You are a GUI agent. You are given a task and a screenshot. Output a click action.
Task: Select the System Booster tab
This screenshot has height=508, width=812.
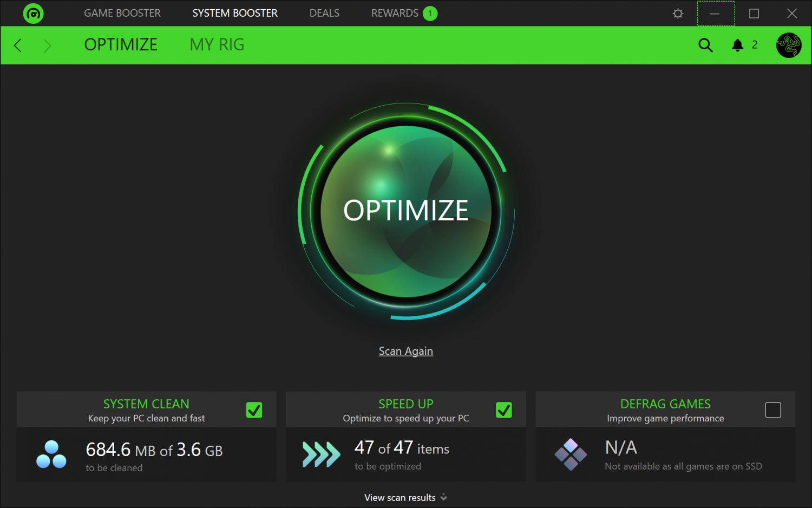[x=235, y=13]
